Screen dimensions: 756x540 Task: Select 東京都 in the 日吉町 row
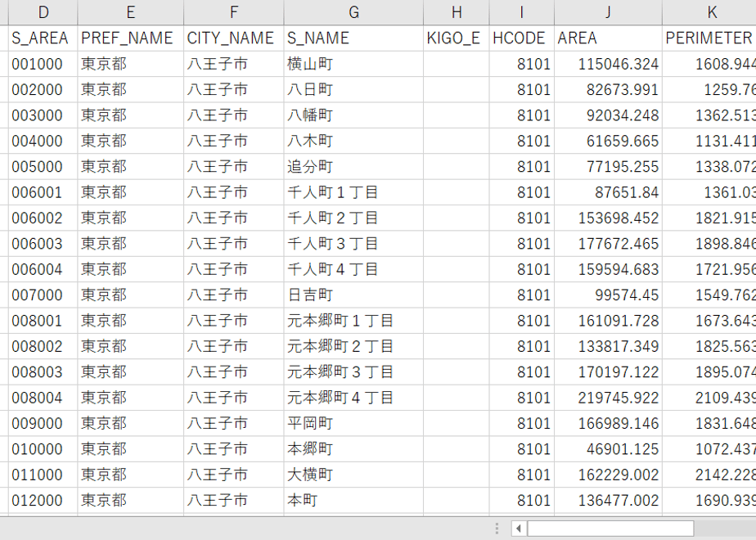point(130,295)
